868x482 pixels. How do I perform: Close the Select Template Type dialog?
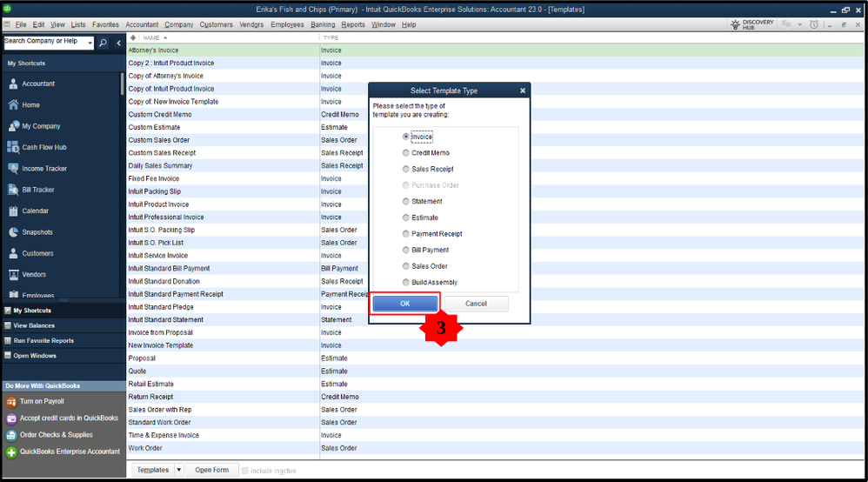click(x=523, y=90)
